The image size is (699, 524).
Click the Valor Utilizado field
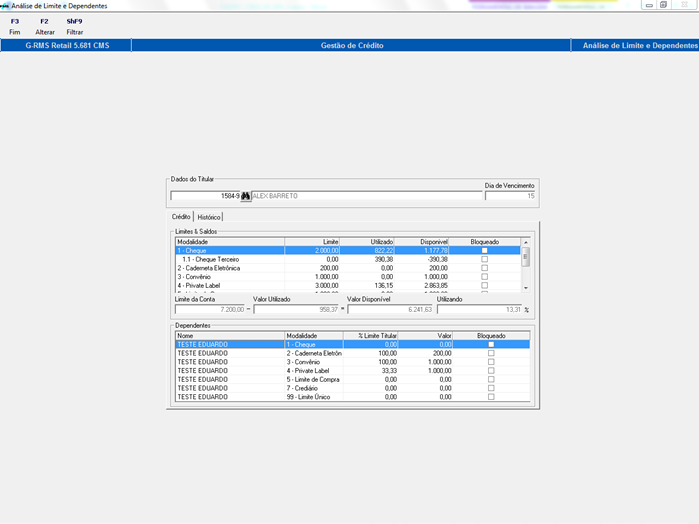pos(296,309)
